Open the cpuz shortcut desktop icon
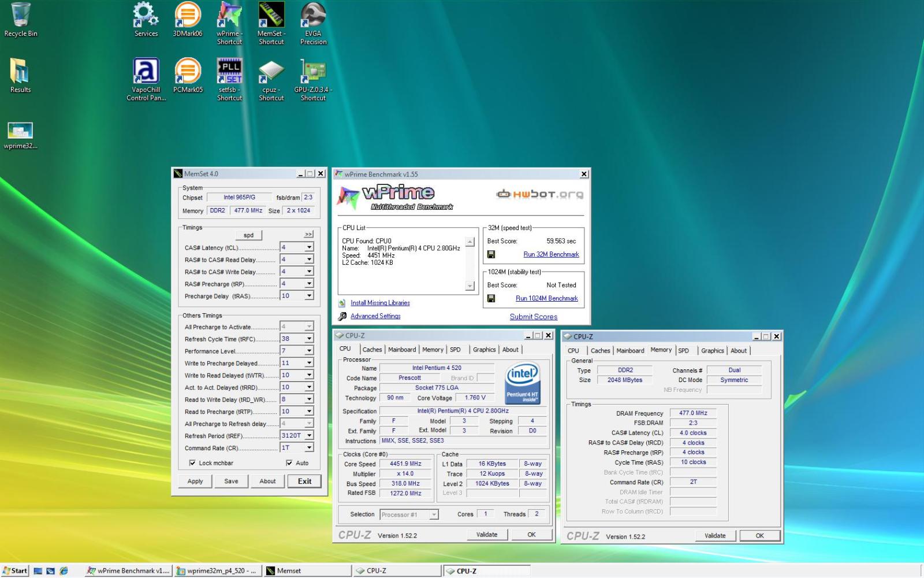 pos(271,79)
